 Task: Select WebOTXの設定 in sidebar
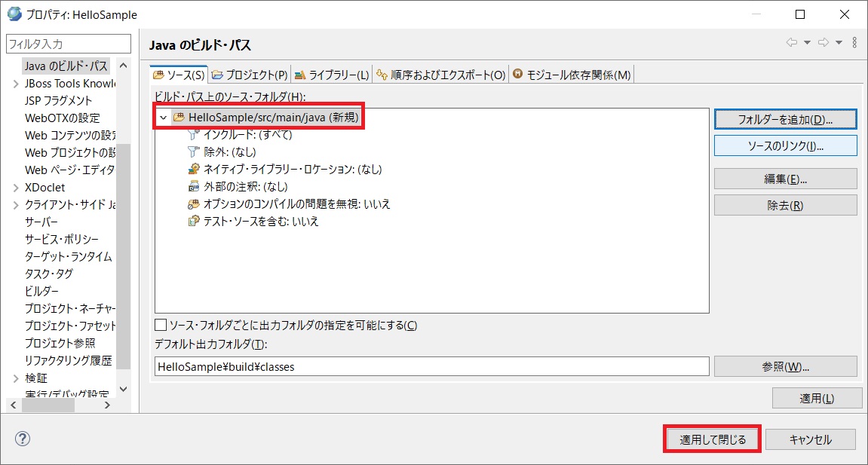(x=62, y=118)
